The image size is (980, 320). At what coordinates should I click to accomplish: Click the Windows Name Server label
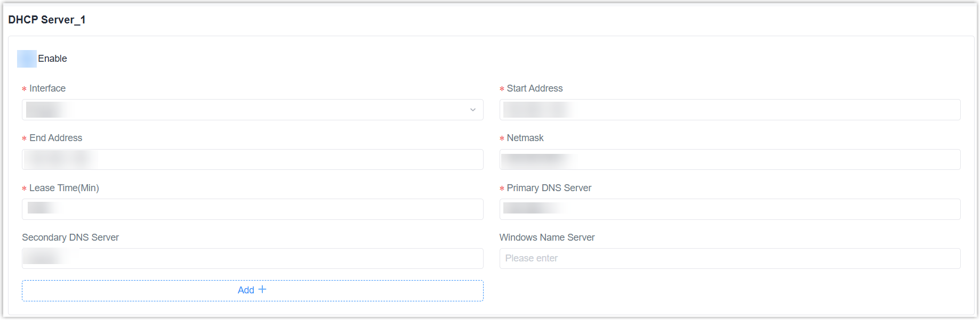[x=547, y=237]
